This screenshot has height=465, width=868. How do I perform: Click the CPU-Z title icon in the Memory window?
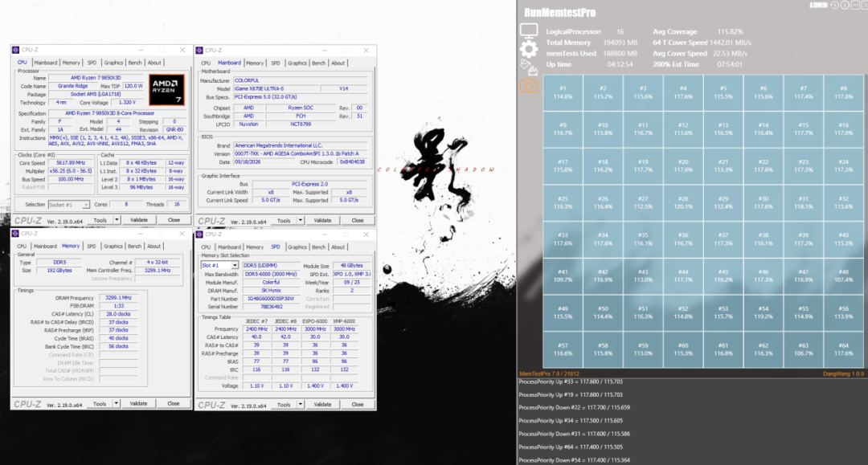15,234
